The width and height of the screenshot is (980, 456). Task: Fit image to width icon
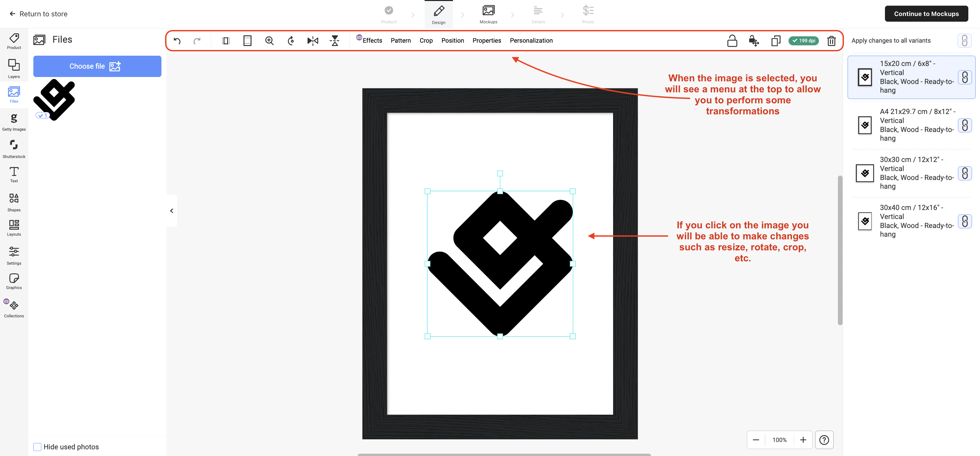coord(225,41)
